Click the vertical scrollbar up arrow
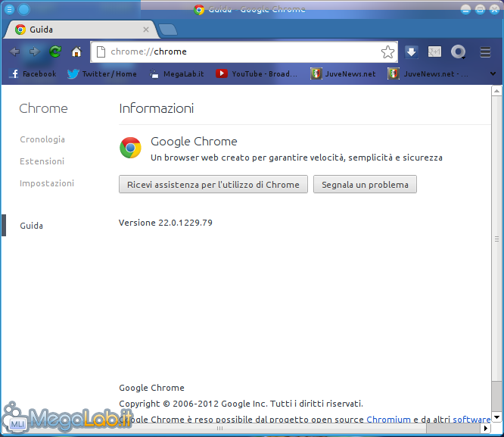 tap(496, 91)
